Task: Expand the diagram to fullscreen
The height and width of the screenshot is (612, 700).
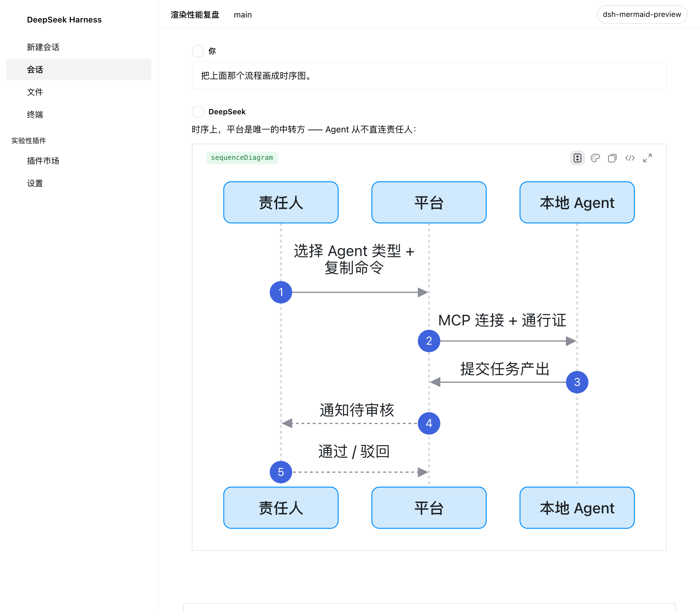Action: (x=647, y=158)
